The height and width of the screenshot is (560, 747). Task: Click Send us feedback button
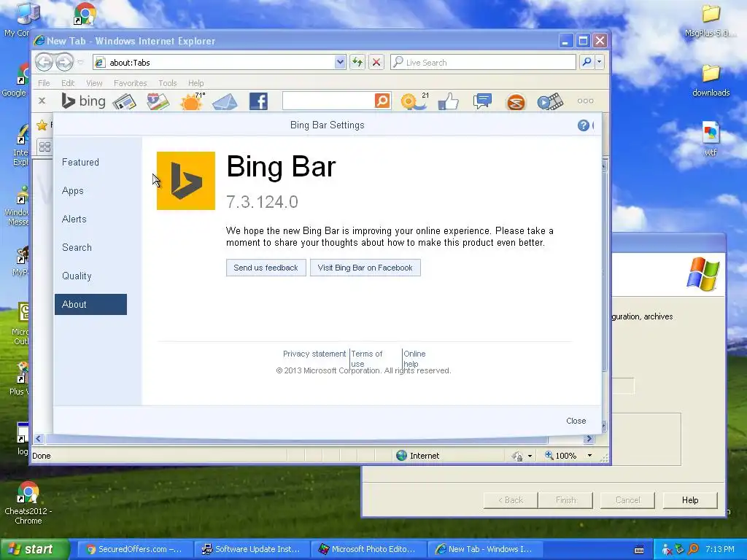[x=266, y=268]
